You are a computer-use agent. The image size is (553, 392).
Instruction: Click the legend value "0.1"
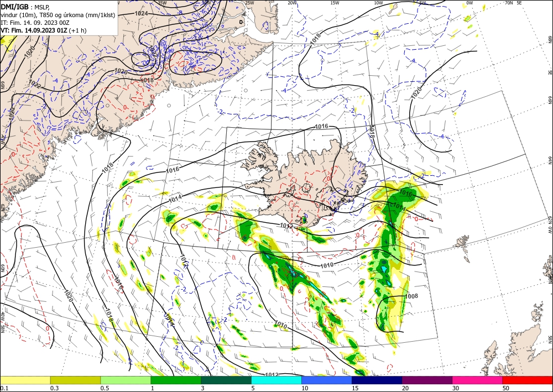coord(4,388)
